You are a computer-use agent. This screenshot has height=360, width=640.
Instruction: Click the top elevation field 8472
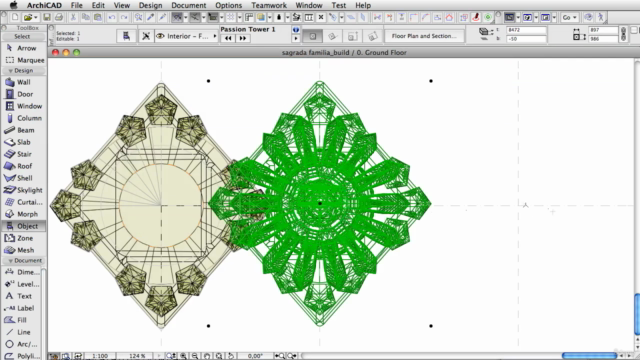coord(526,30)
